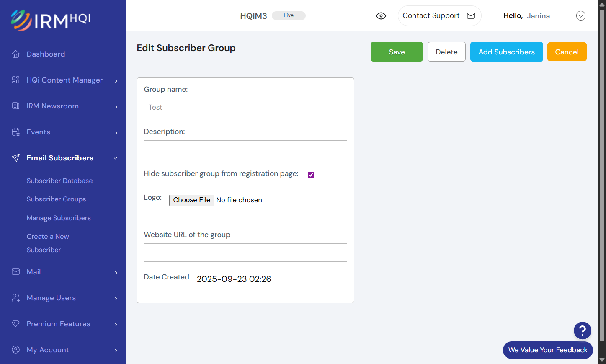
Task: Click the IRM HQi logo
Action: pyautogui.click(x=50, y=20)
